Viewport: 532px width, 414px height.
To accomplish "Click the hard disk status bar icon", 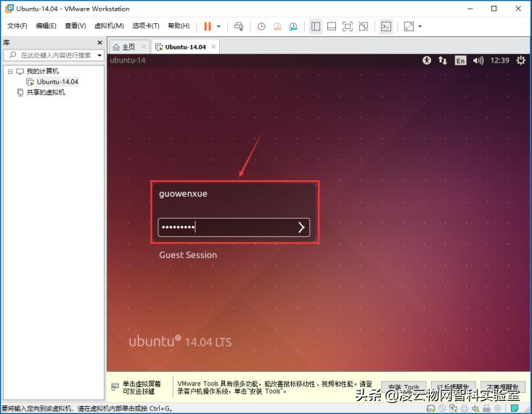I will pos(431,408).
